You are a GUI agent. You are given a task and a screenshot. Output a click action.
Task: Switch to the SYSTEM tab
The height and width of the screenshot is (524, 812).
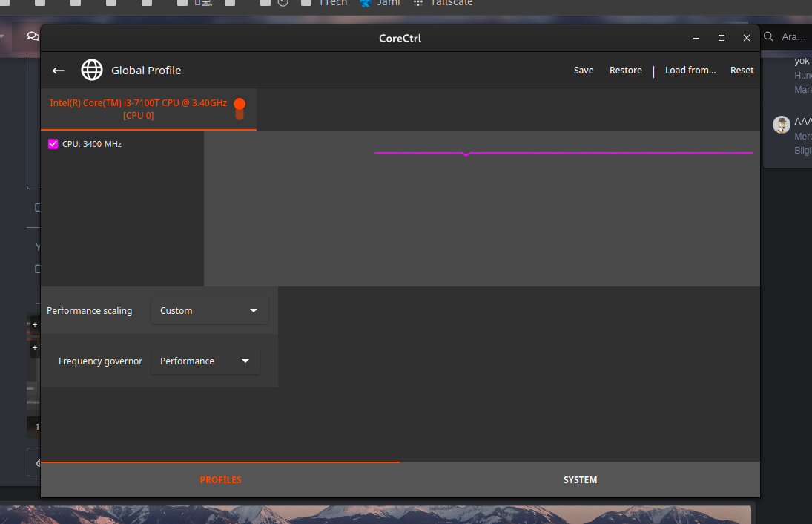[580, 480]
